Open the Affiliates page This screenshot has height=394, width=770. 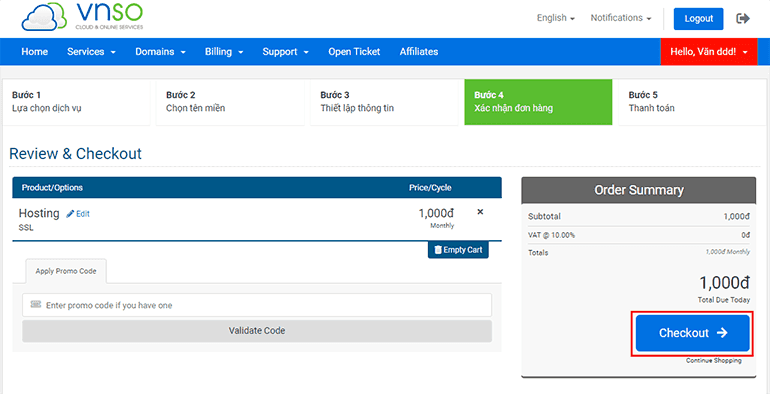tap(419, 52)
